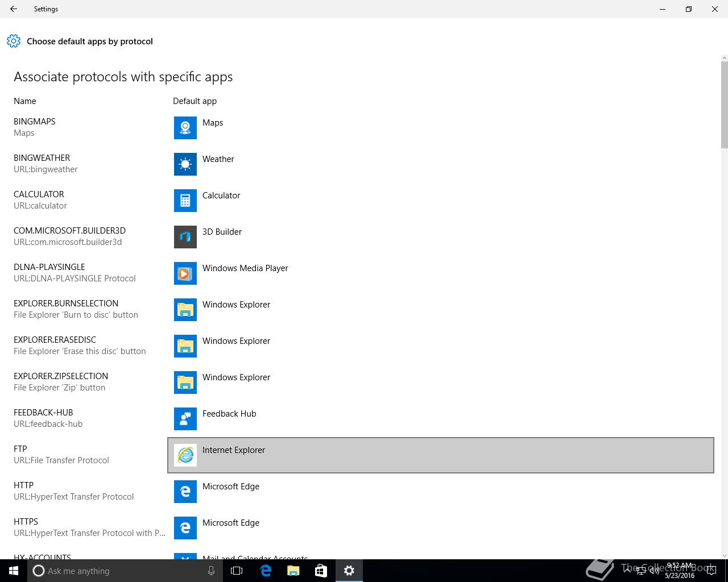
Task: Click 'URL:DLNA-PLAYSINGLE Protocol' description
Action: click(75, 278)
